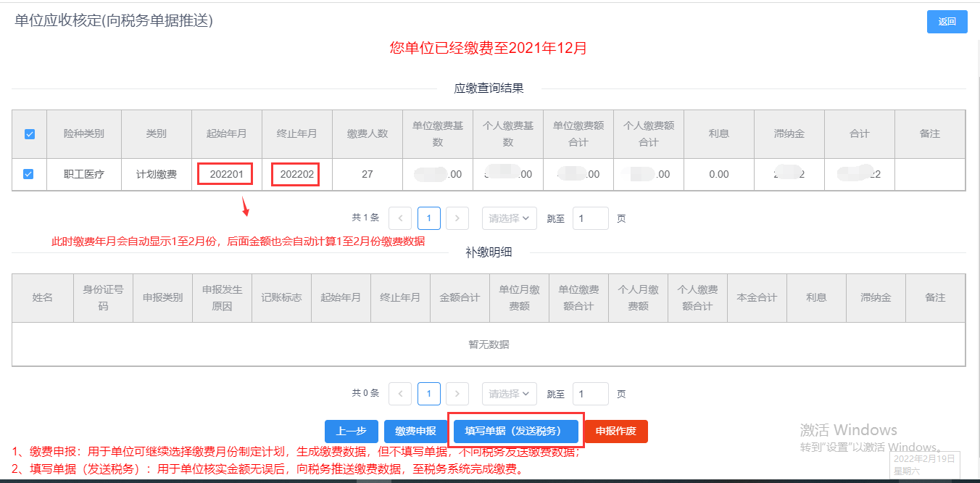
Task: Open 请选择 dropdown under 应缴查询结果 table
Action: (509, 218)
